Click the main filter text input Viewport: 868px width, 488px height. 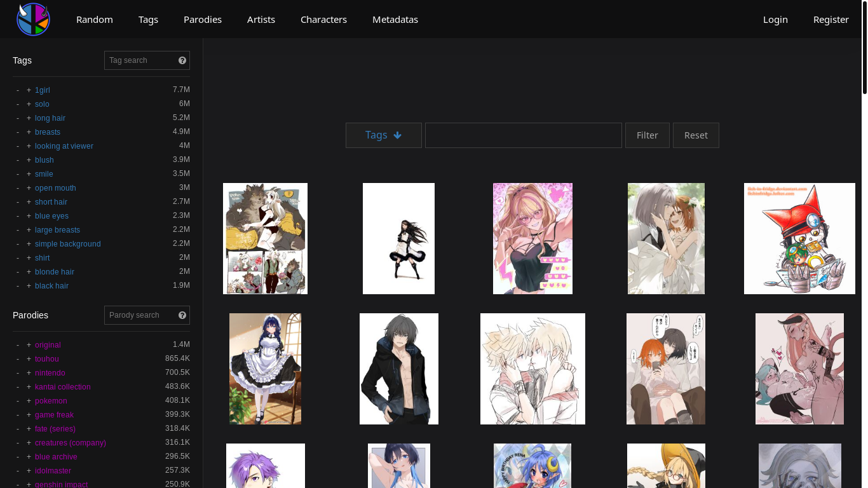tap(524, 135)
